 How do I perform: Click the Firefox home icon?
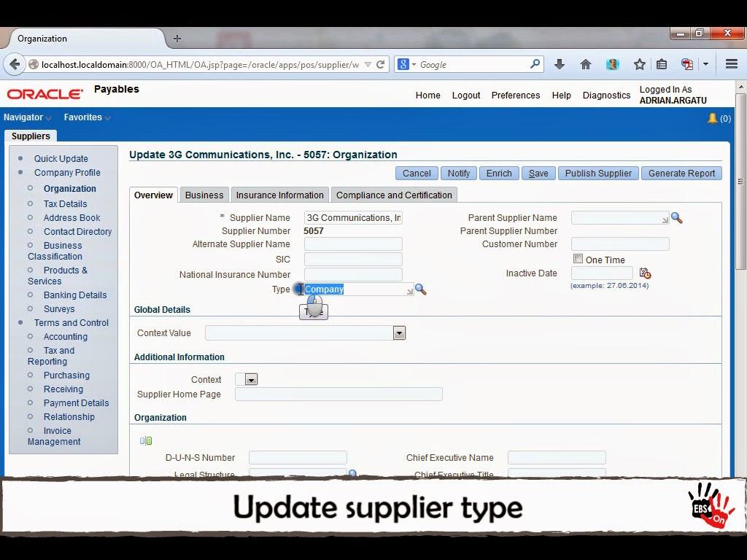(586, 64)
